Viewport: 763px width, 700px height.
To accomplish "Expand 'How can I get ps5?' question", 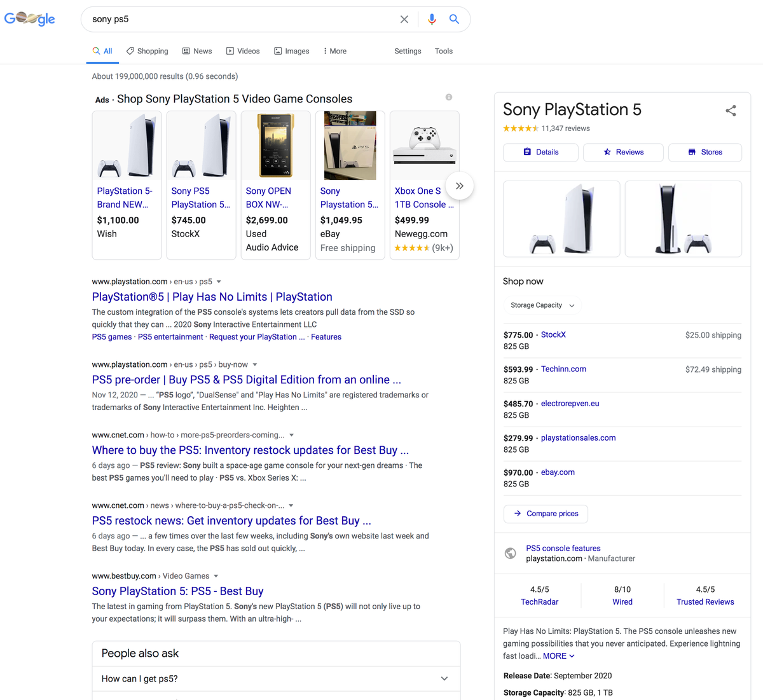I will point(276,678).
